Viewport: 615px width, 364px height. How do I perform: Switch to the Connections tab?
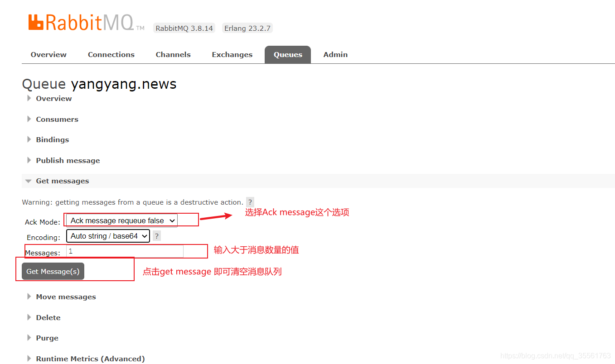(x=111, y=54)
